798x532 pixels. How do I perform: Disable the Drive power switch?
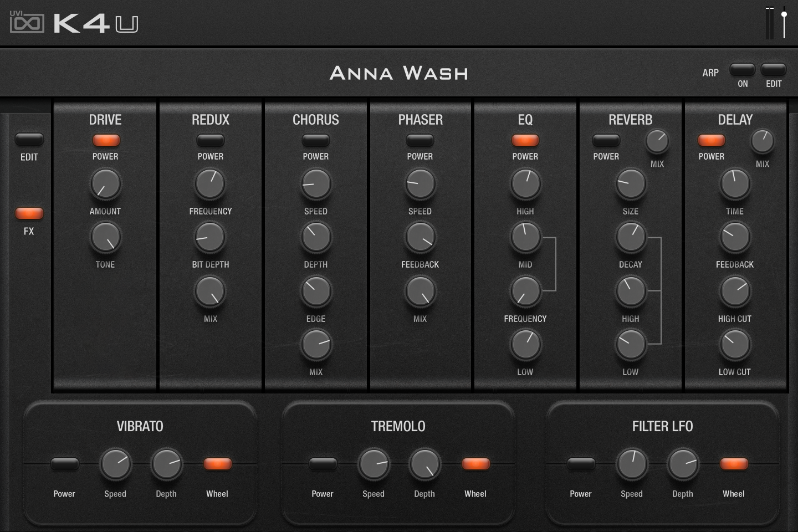tap(106, 140)
